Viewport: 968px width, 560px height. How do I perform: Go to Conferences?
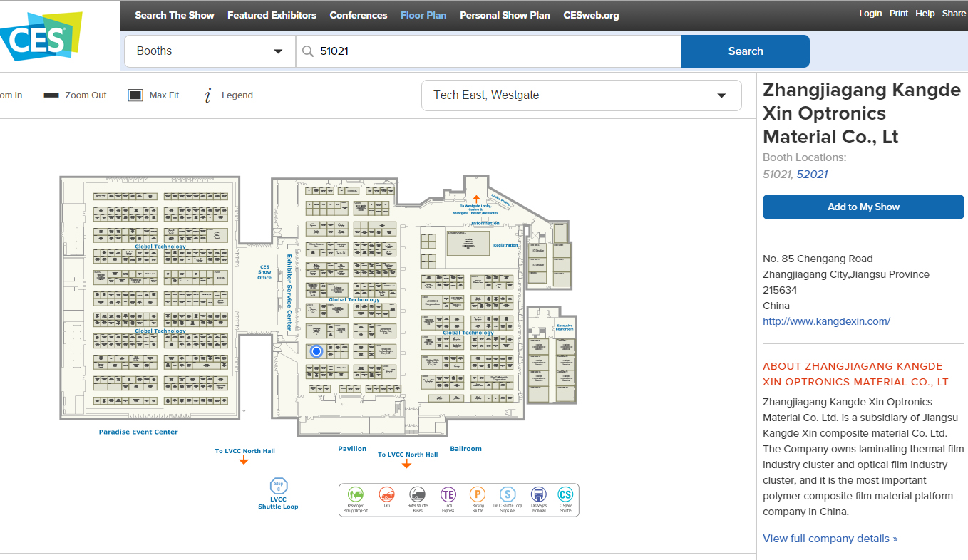(359, 15)
